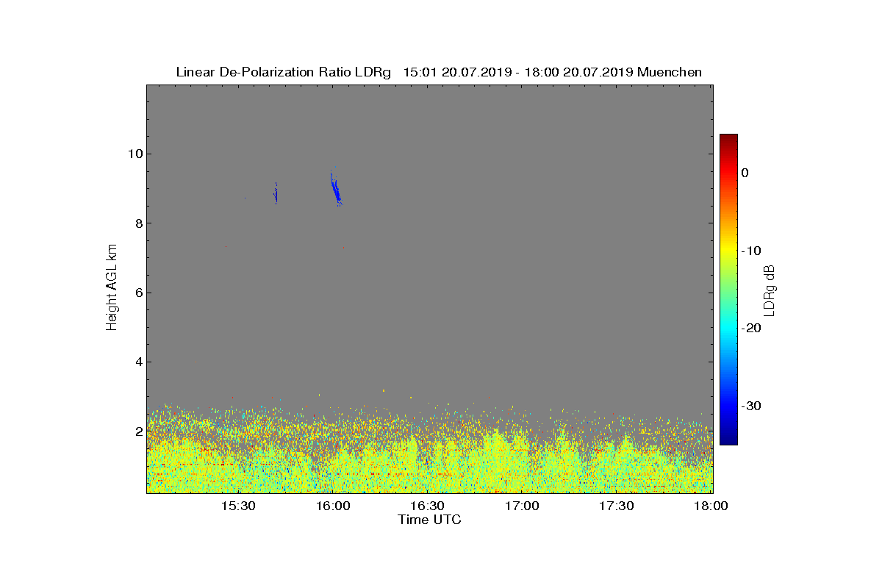Click the plot title 'Linear De-Polarization Ratio LDRg'

tap(284, 72)
